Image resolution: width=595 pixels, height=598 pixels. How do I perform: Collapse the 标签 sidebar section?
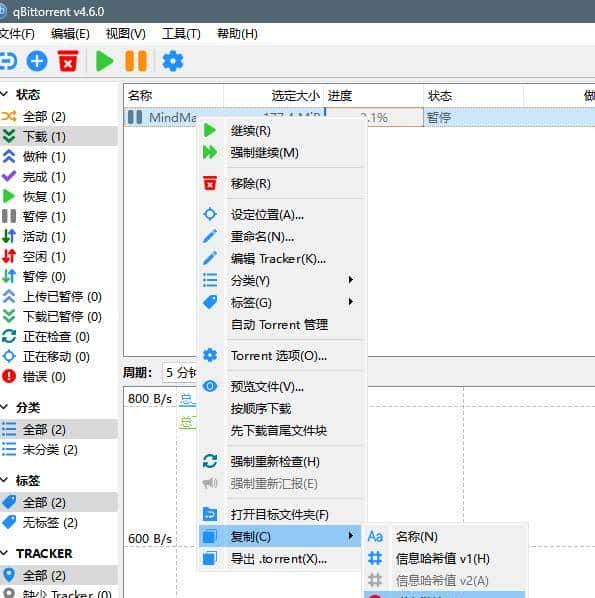(x=4, y=480)
